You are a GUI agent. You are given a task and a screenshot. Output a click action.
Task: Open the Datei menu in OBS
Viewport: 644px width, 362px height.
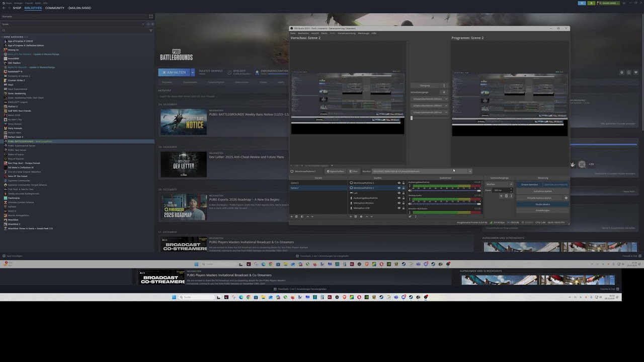[293, 33]
